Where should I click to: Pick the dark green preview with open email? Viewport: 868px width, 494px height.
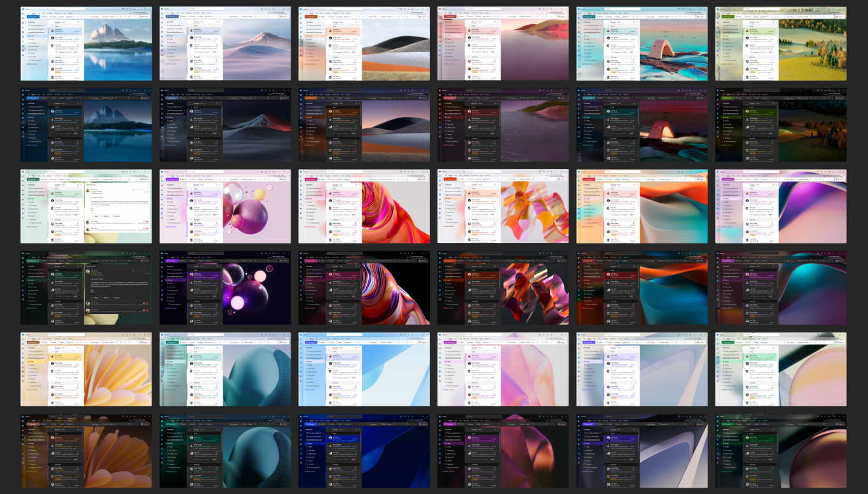[86, 288]
